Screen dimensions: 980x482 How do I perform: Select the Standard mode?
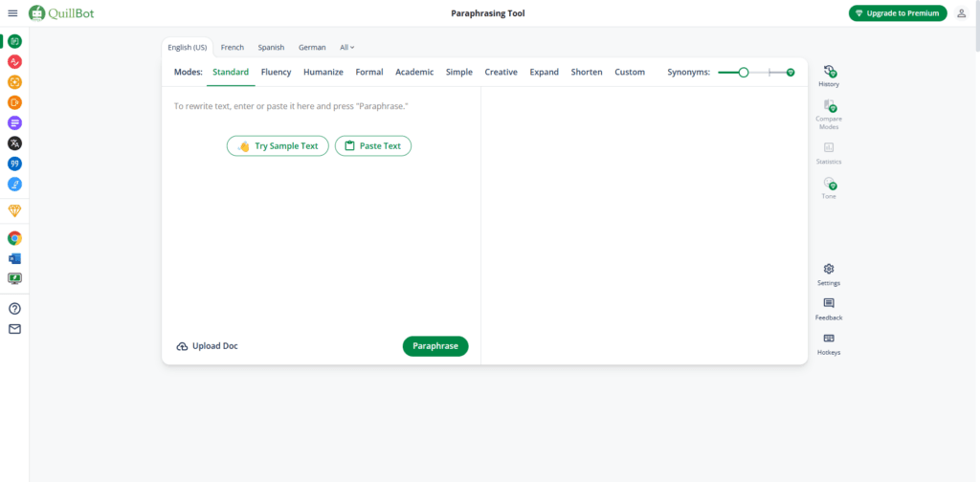tap(231, 72)
